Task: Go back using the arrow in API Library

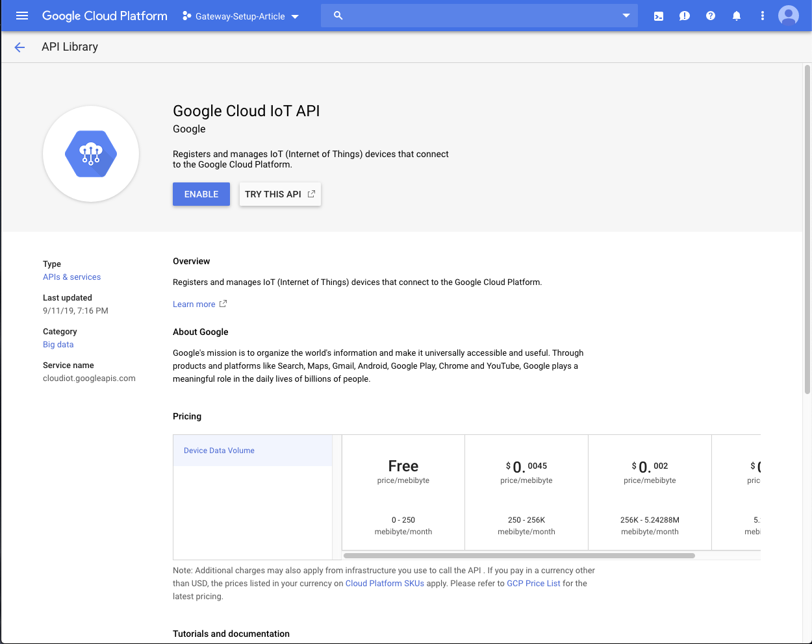Action: (19, 47)
